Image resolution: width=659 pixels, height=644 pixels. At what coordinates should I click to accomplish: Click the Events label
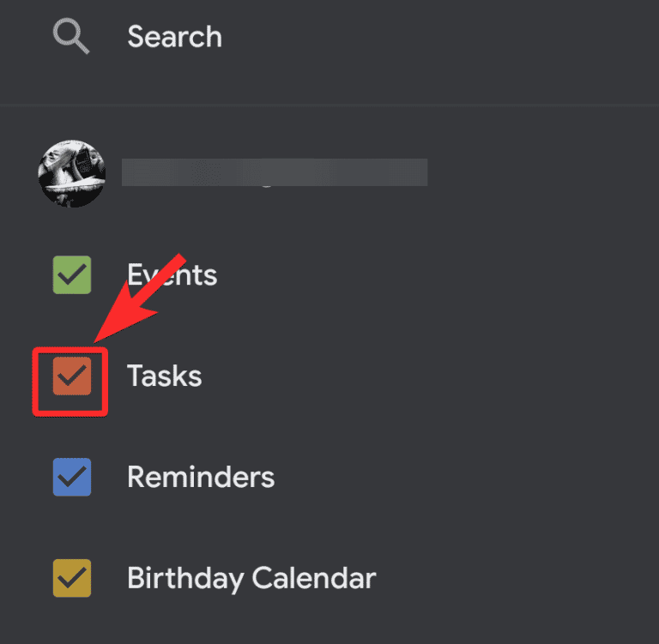(172, 275)
